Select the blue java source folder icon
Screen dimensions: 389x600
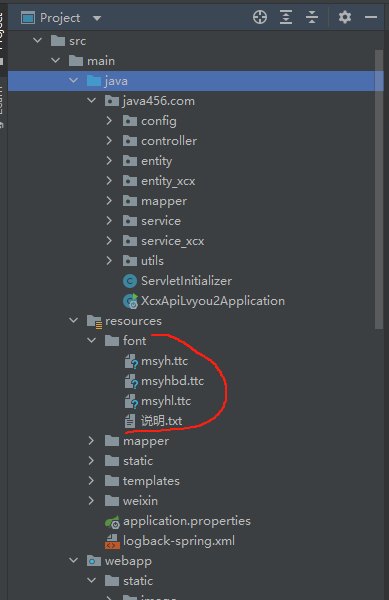[x=94, y=81]
